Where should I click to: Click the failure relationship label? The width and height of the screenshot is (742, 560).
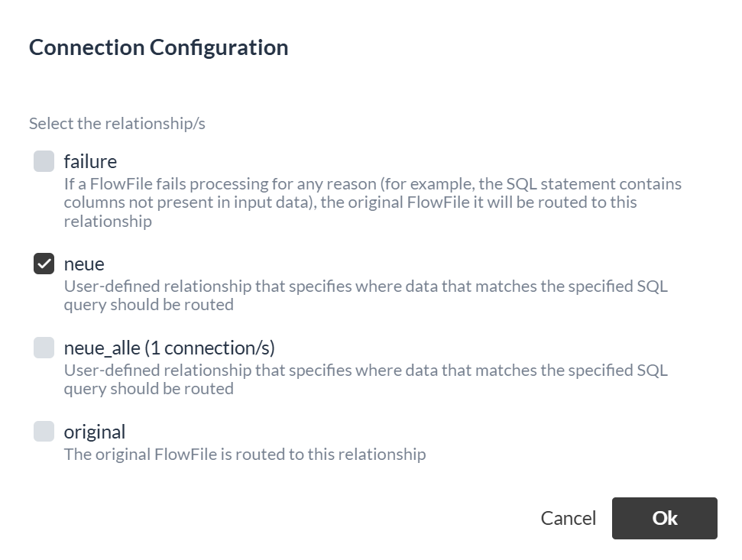point(90,161)
